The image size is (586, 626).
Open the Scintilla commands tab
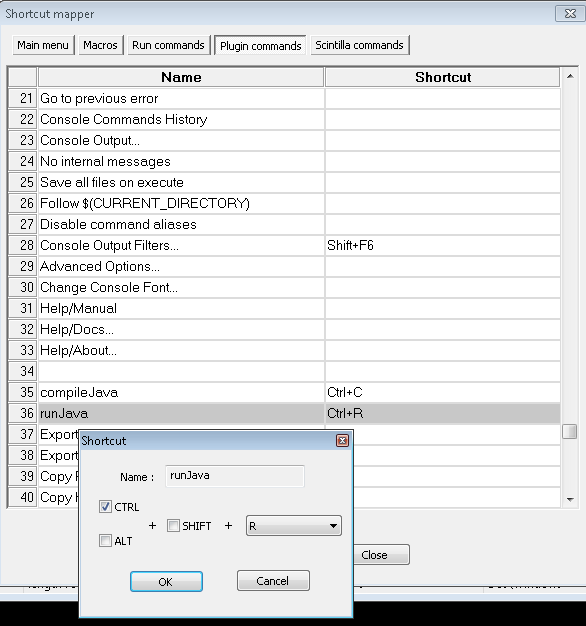click(360, 45)
